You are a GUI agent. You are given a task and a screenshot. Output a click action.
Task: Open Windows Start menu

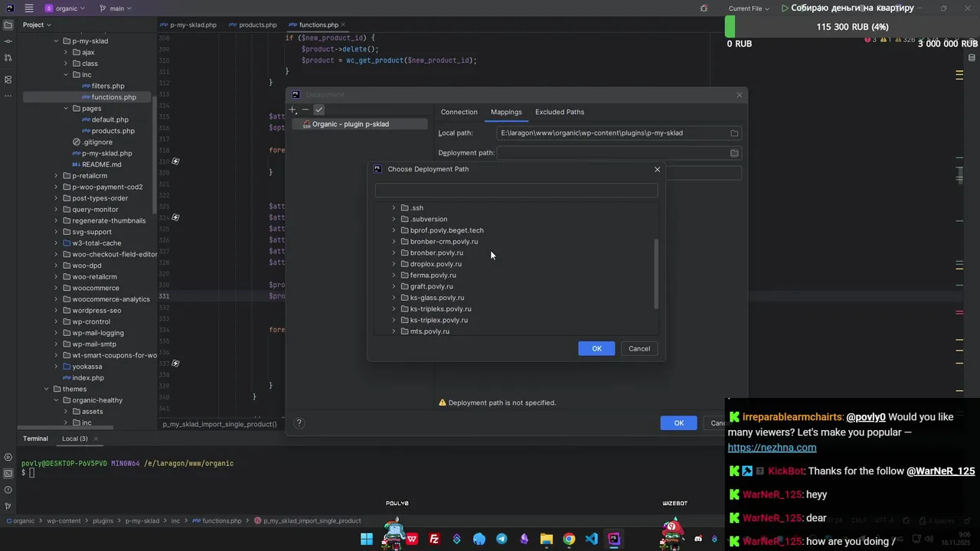[x=367, y=539]
